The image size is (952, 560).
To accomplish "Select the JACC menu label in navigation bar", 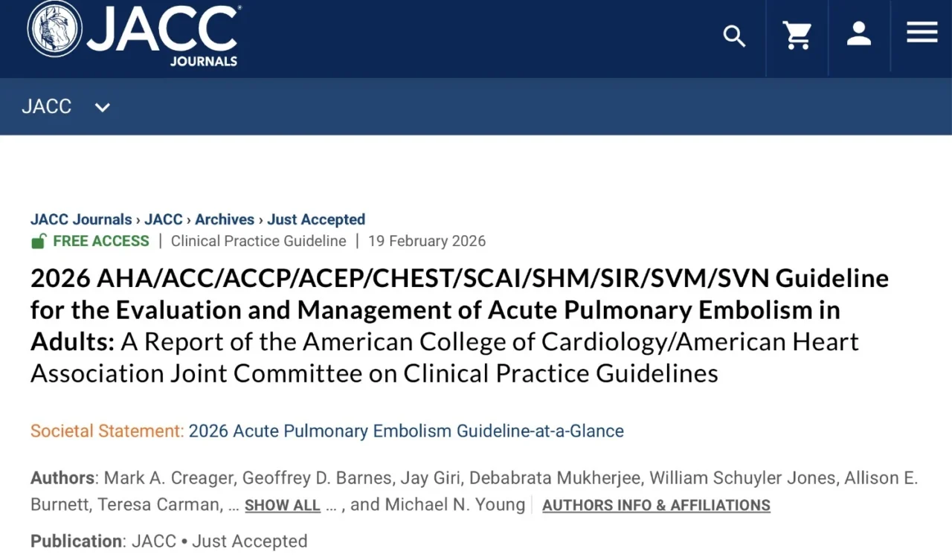I will pyautogui.click(x=46, y=106).
